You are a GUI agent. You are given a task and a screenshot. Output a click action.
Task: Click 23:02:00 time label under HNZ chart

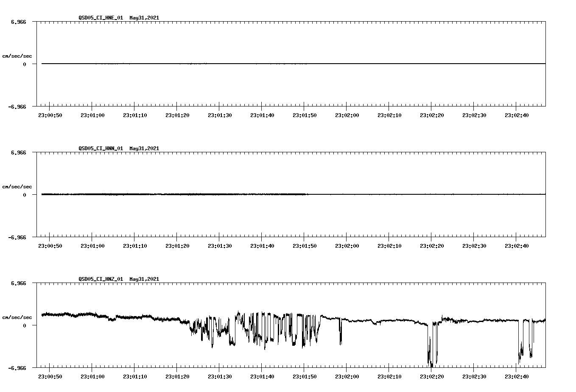click(347, 377)
